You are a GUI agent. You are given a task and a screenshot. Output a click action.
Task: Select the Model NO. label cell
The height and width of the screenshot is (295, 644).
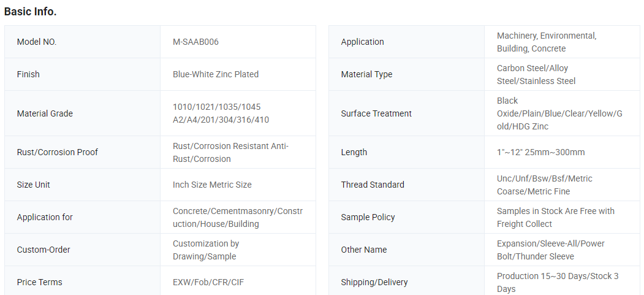(x=37, y=42)
